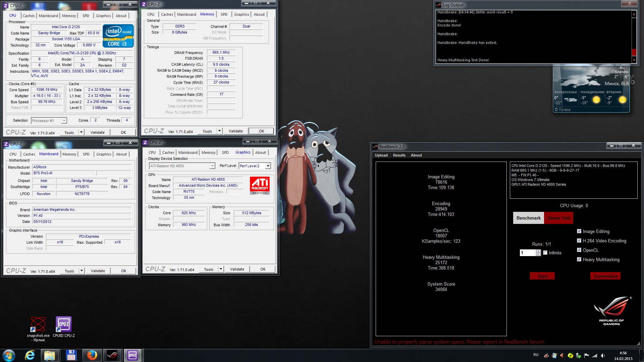
Task: Click the RealBench Screenshot button
Action: click(605, 276)
